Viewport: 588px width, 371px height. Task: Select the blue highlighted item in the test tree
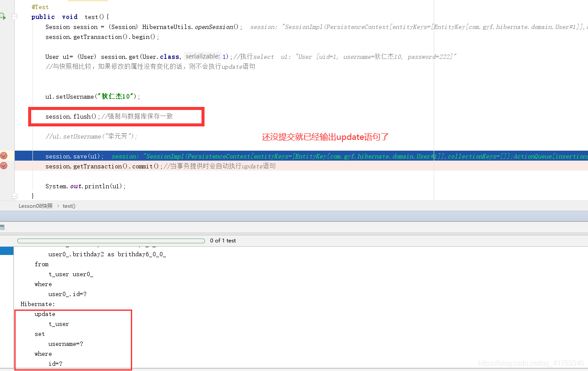pyautogui.click(x=6, y=251)
